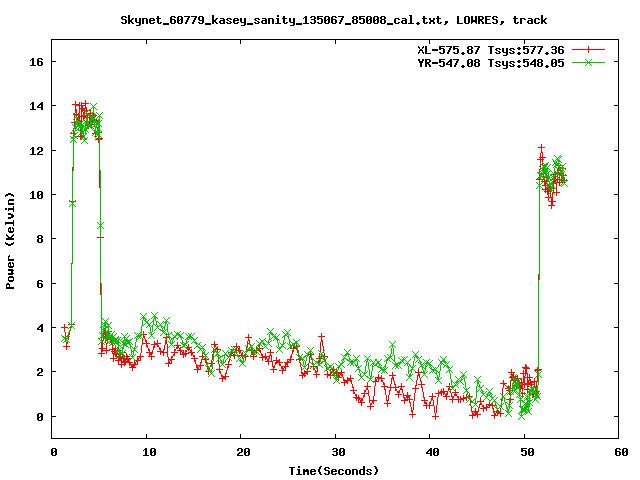Viewport: 640px width, 480px height.
Task: Click the red XL peak marker near 12 Kelvin
Action: point(541,147)
